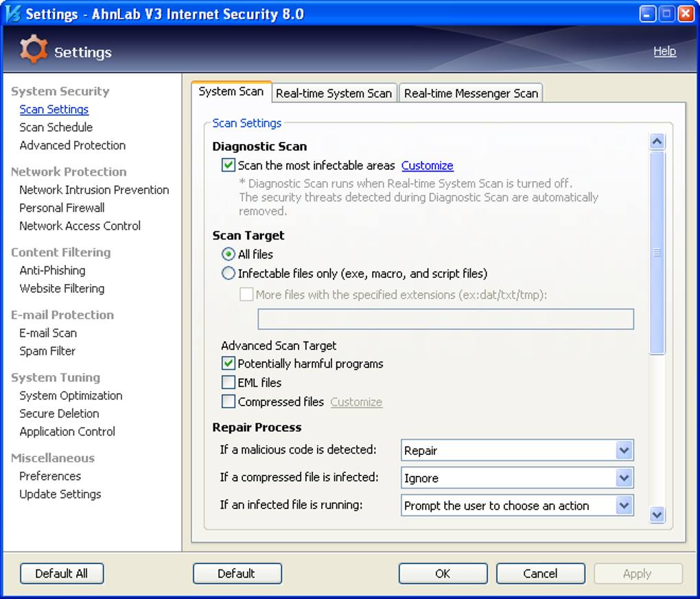Minimize the Settings window

coord(647,14)
